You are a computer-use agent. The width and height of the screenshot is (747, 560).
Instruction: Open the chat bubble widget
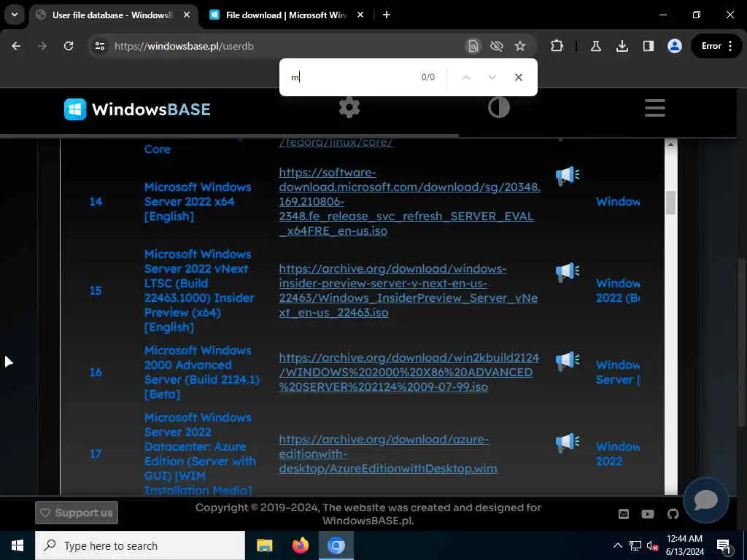[706, 500]
